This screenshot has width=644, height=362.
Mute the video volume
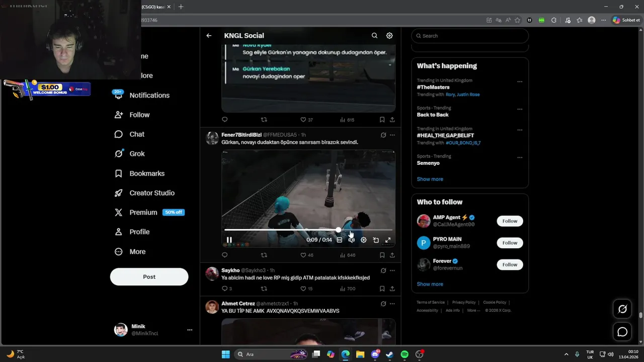(x=352, y=240)
